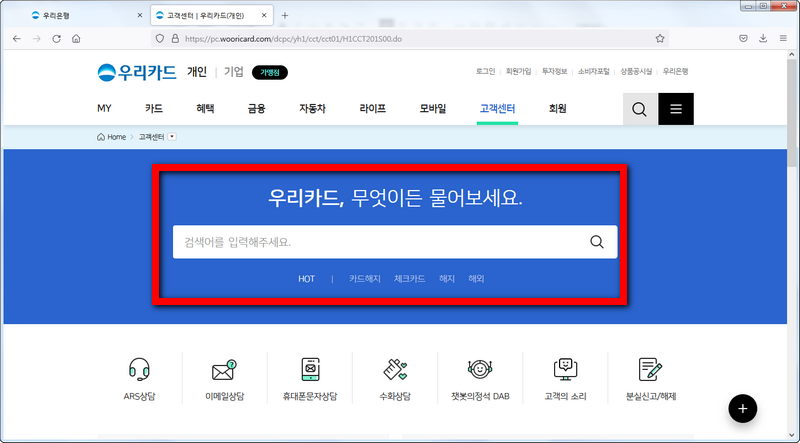800x443 pixels.
Task: Close the 고객센터 우리카드 tab
Action: (264, 15)
